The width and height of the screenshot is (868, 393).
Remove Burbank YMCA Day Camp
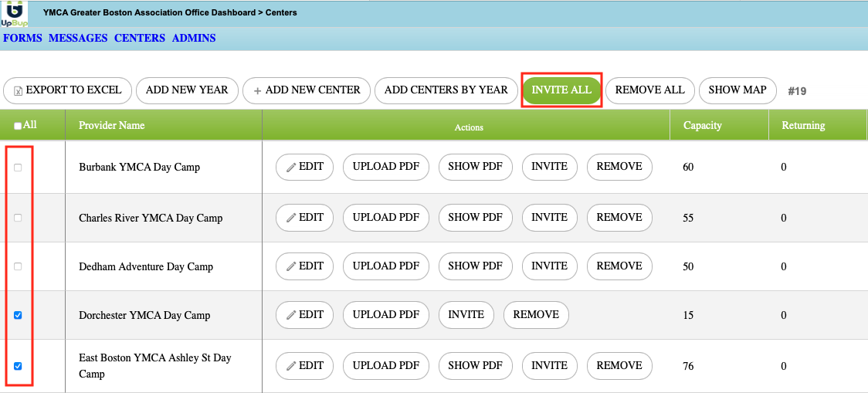point(619,168)
